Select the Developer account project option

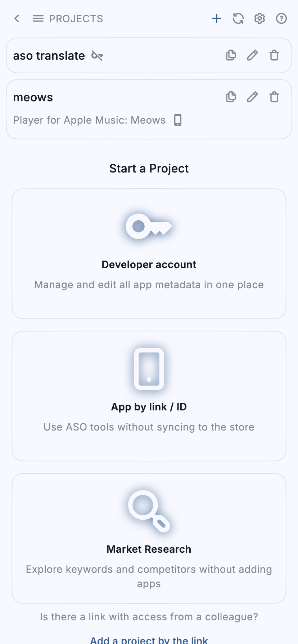[x=149, y=253]
